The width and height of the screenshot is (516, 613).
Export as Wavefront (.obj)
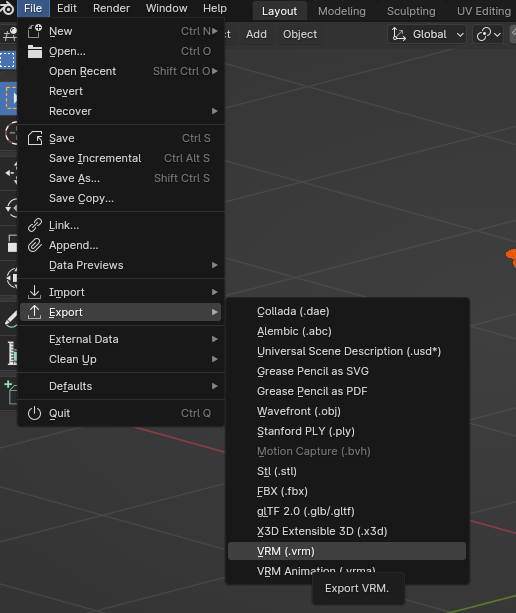pos(347,412)
